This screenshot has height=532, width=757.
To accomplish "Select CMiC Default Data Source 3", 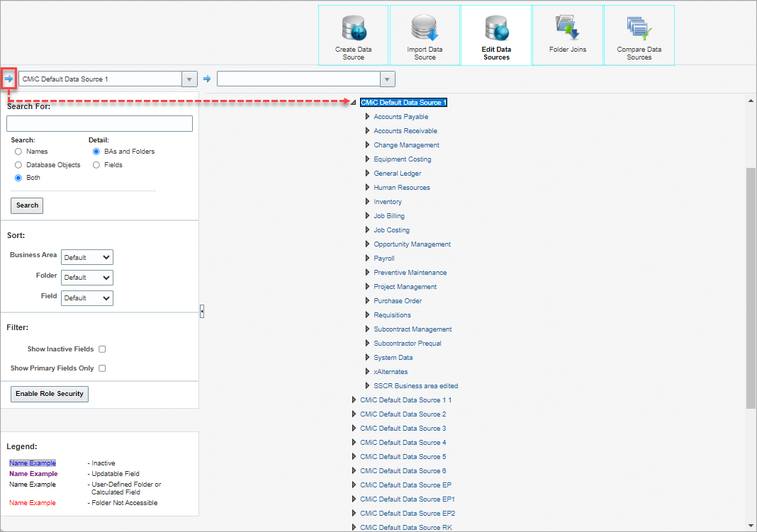I will coord(403,429).
